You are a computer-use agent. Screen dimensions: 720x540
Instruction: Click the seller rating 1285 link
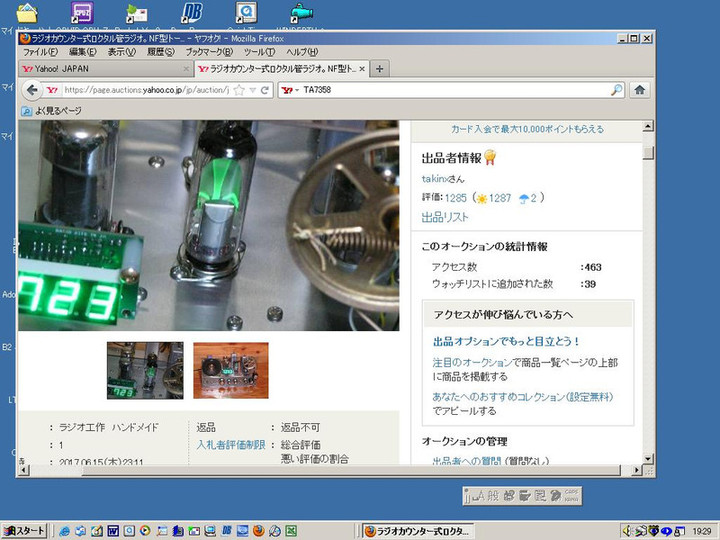tap(456, 198)
